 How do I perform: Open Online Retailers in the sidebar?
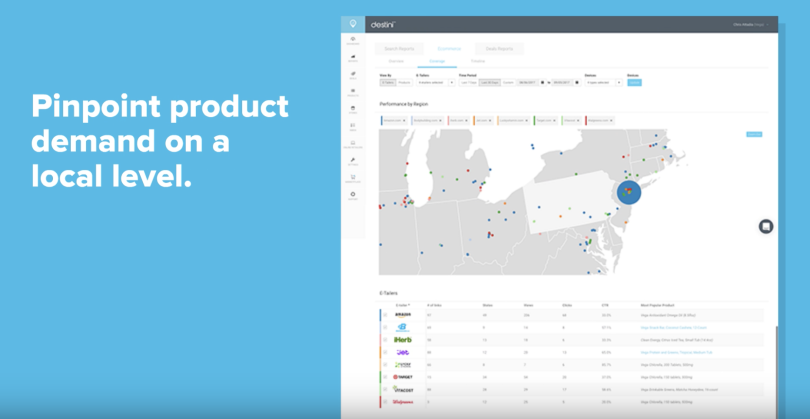point(353,145)
